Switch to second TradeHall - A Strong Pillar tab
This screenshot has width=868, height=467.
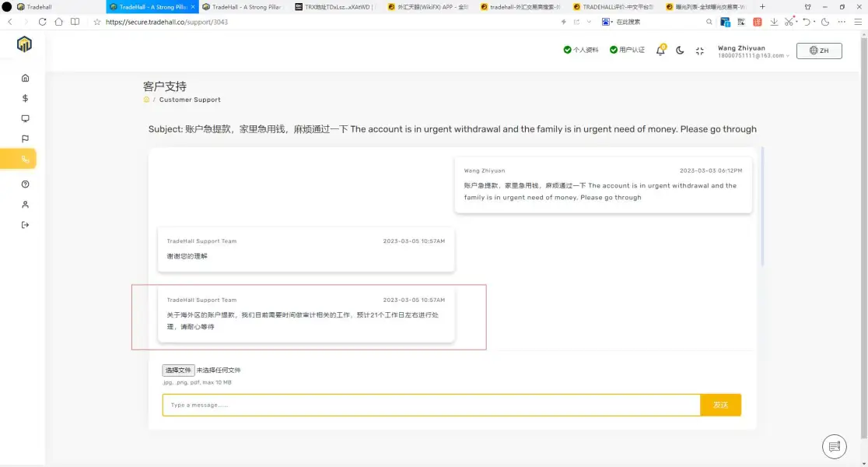click(x=243, y=7)
